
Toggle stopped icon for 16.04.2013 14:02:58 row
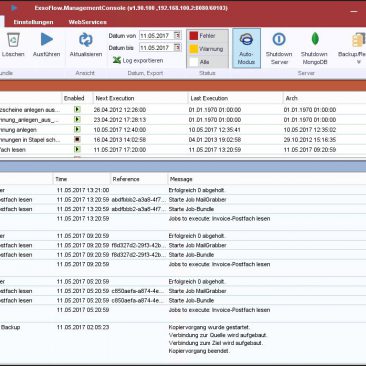tap(77, 139)
